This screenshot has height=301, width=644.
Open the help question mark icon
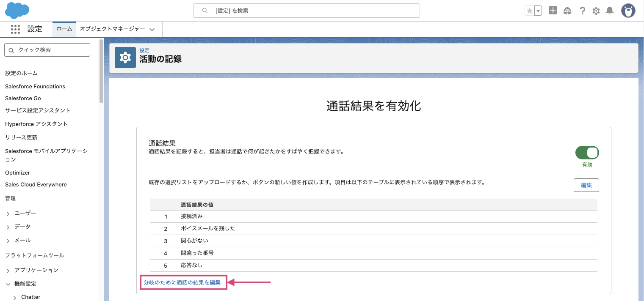pyautogui.click(x=582, y=11)
